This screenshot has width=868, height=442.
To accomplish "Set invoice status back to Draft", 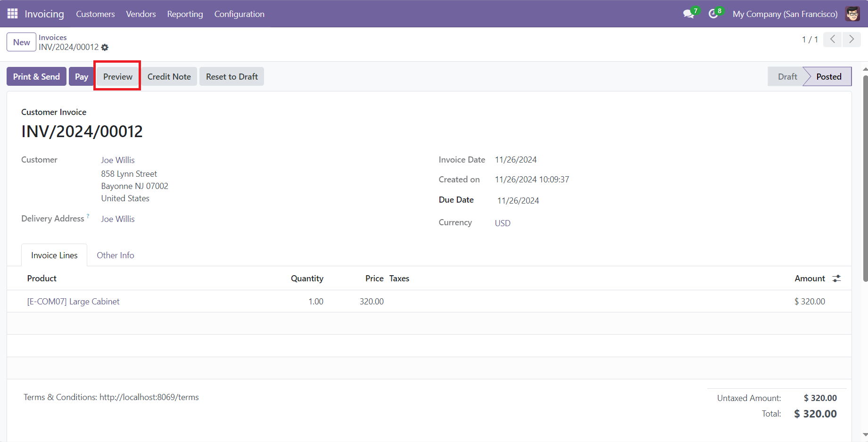I will tap(786, 76).
